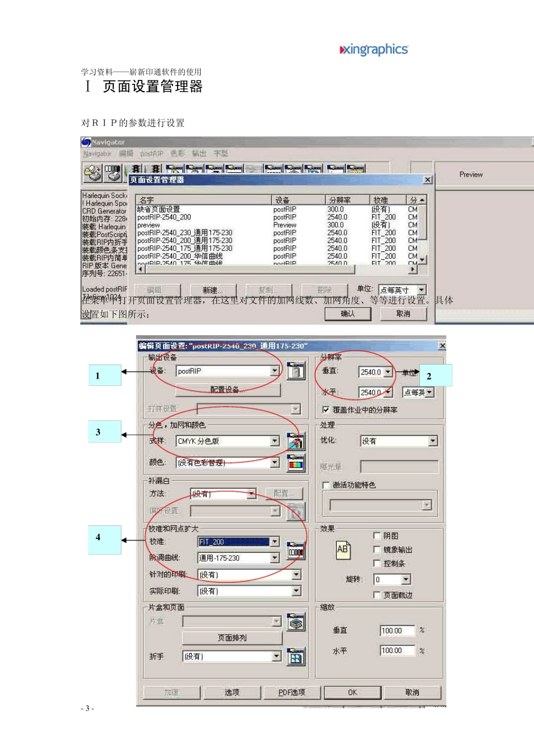Select the 缺省页面设置 row

coord(278,209)
